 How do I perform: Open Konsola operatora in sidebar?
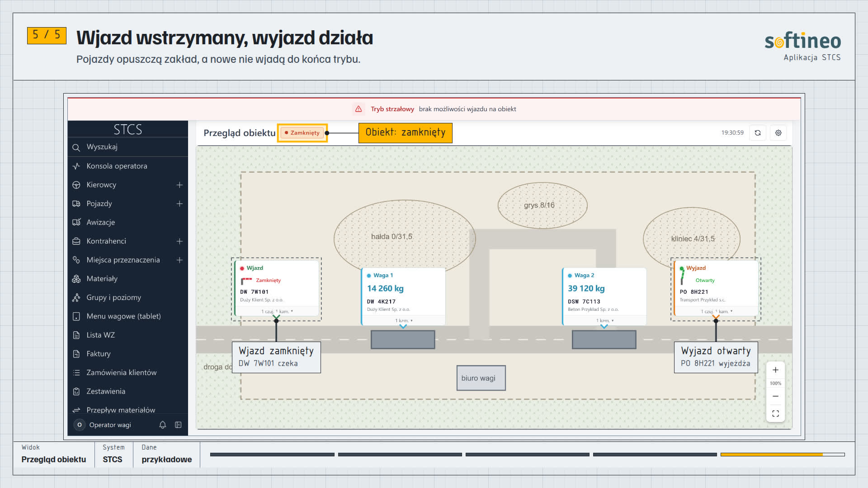(x=127, y=166)
